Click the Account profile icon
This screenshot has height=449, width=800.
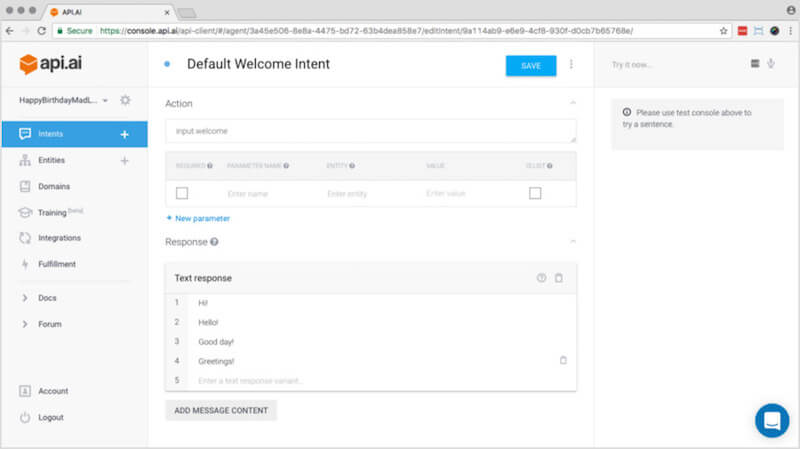click(25, 391)
